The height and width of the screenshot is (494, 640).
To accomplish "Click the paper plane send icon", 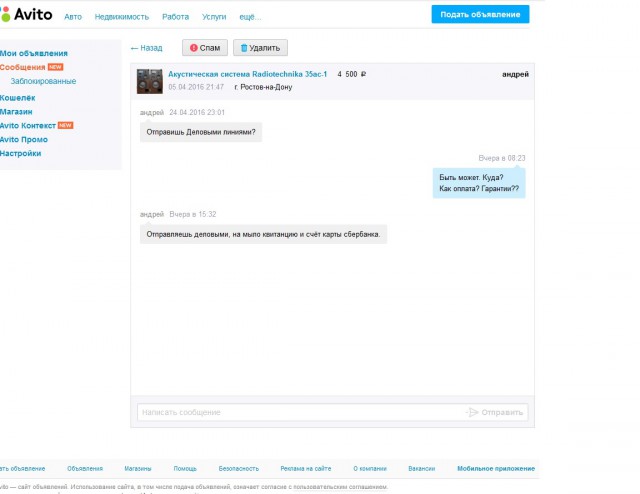I will [x=473, y=412].
